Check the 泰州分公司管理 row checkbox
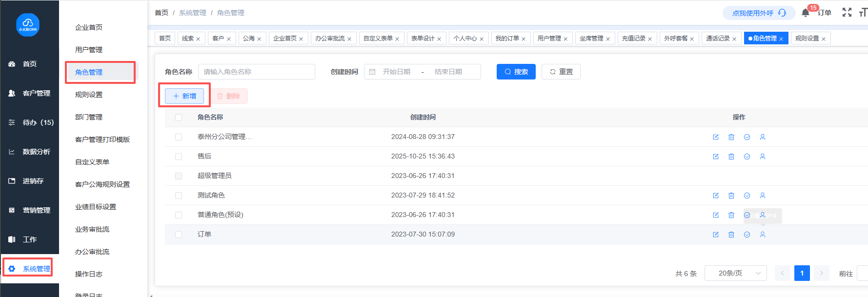 [x=179, y=137]
